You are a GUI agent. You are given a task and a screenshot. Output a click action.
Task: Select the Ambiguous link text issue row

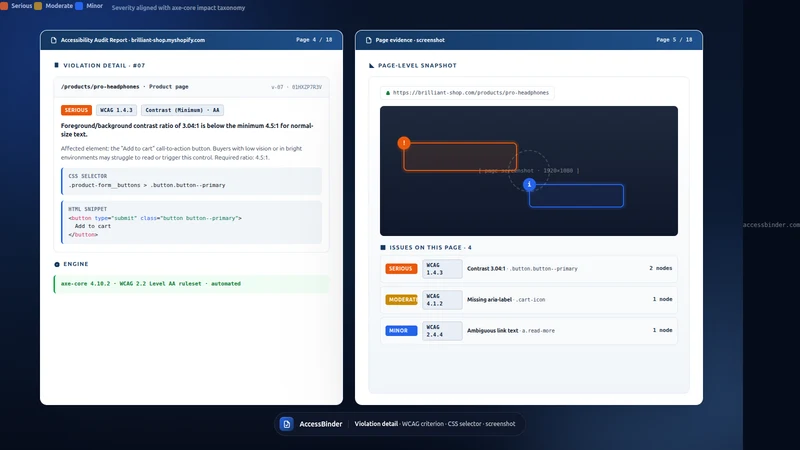tap(529, 331)
